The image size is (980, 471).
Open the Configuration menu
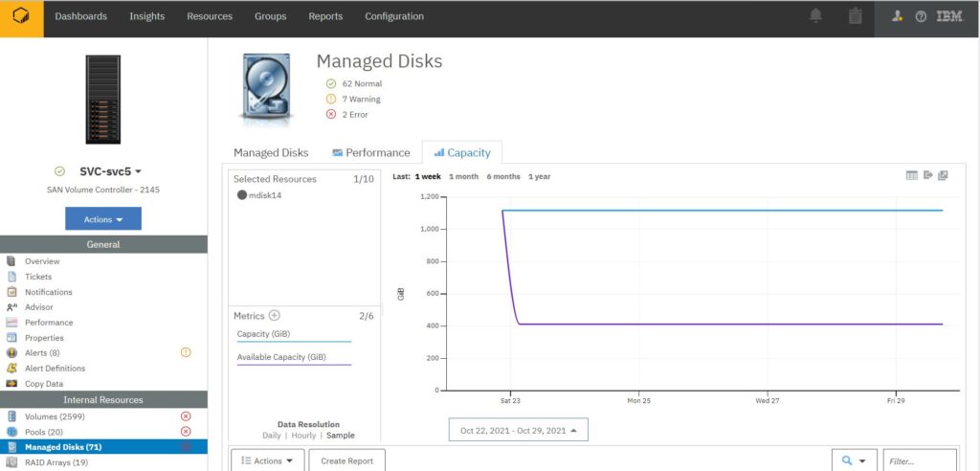coord(394,17)
